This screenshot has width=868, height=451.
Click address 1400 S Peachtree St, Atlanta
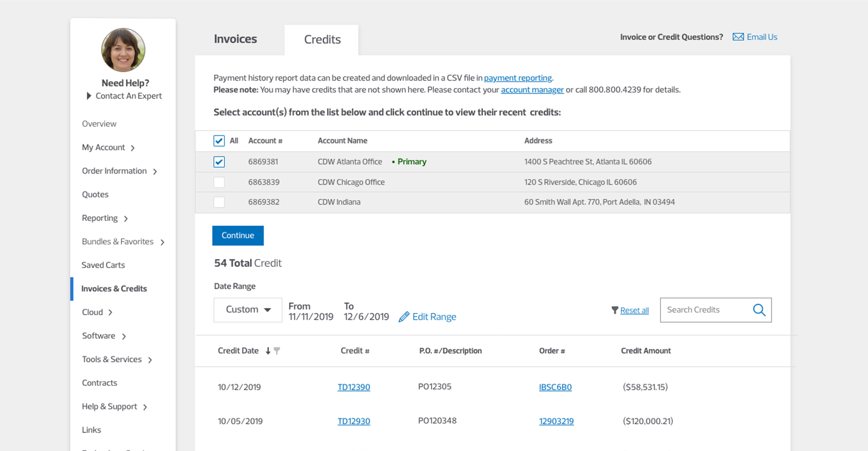point(588,162)
